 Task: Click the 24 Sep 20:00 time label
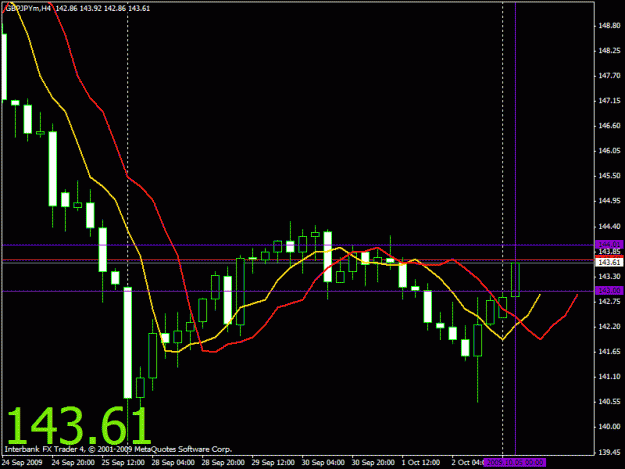point(73,463)
